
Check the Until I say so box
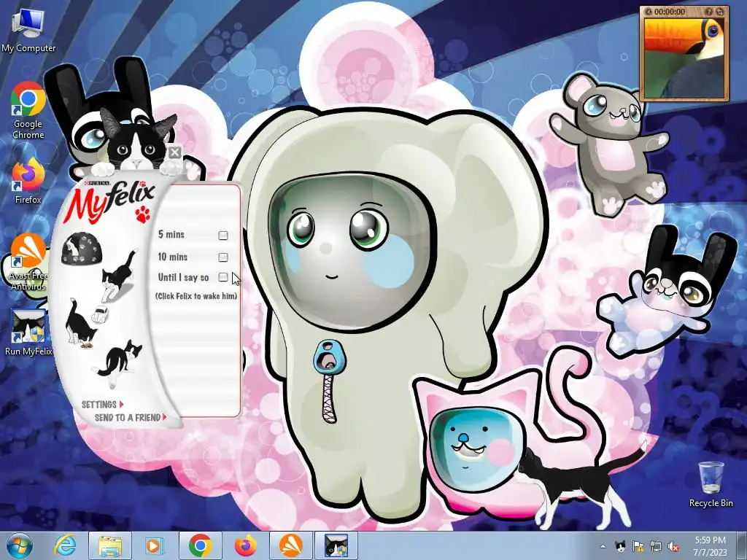tap(223, 277)
